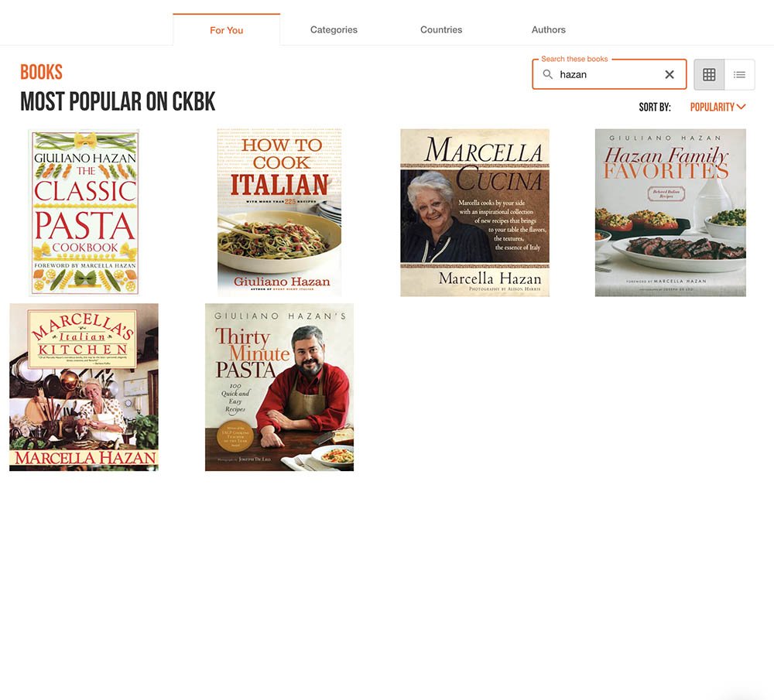Clear the hazan search text

pyautogui.click(x=670, y=74)
